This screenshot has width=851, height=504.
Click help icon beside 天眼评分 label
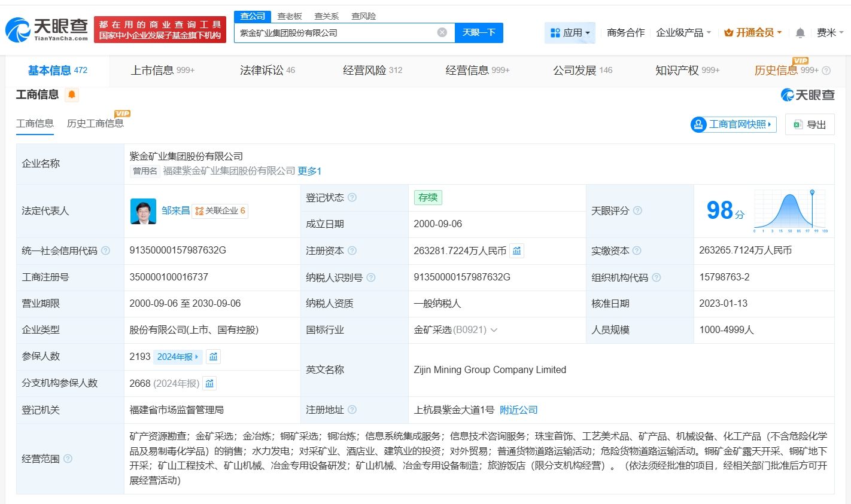click(x=637, y=210)
